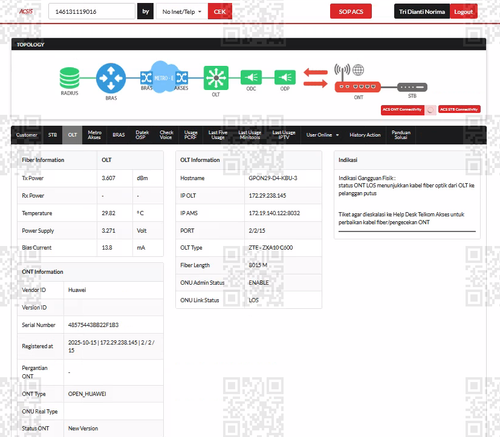
Task: Click the globe icon above ONT
Action: [358, 70]
